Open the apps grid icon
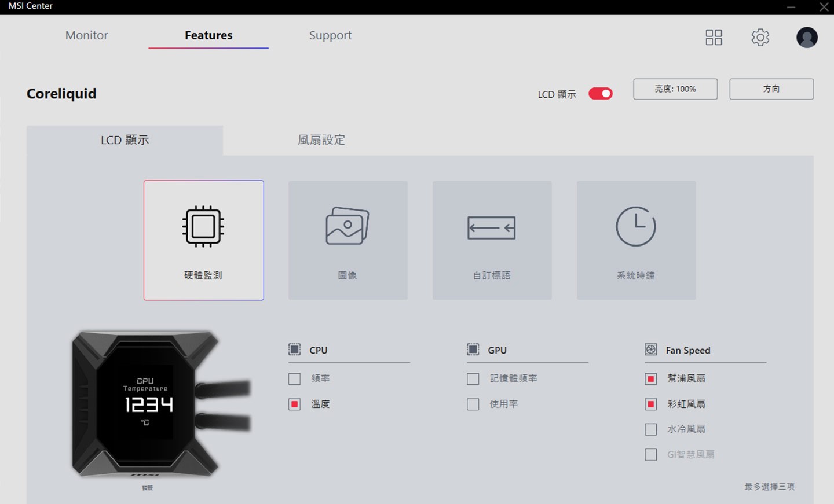This screenshot has width=834, height=504. (714, 37)
